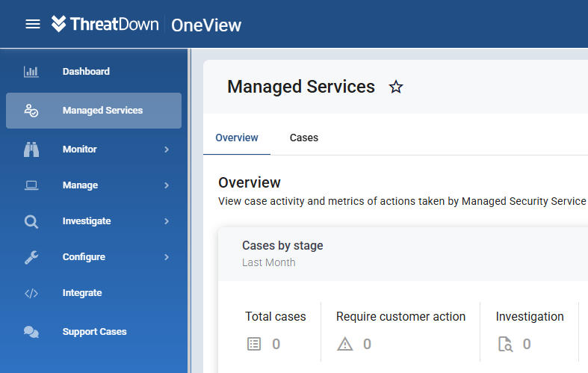Click the Integrate code brackets icon
The width and height of the screenshot is (588, 373).
(x=31, y=293)
